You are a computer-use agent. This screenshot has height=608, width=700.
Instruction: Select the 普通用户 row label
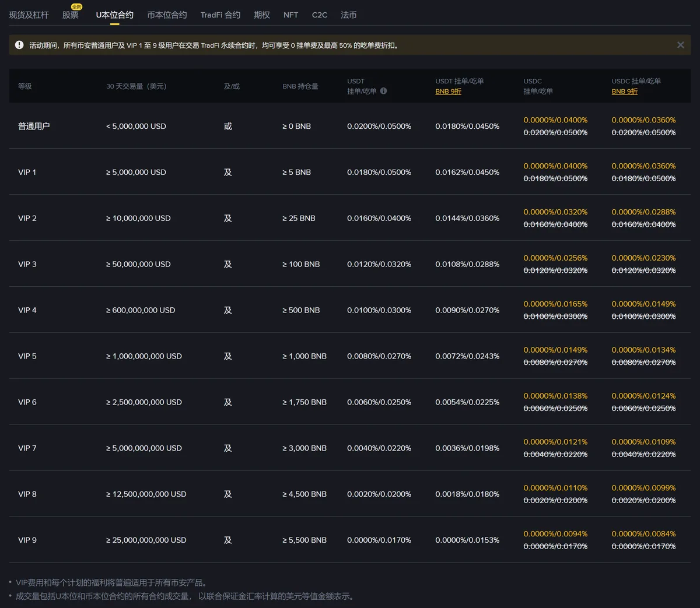pyautogui.click(x=34, y=126)
